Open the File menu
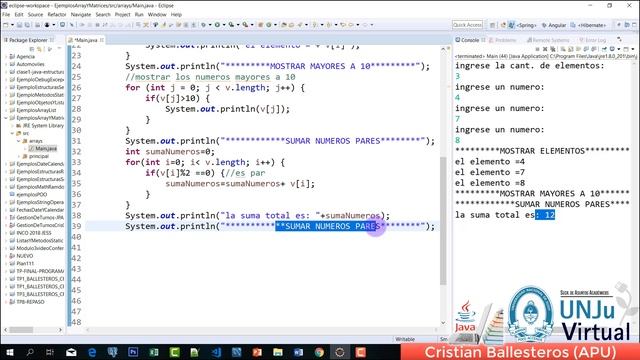640x360 pixels. click(6, 14)
